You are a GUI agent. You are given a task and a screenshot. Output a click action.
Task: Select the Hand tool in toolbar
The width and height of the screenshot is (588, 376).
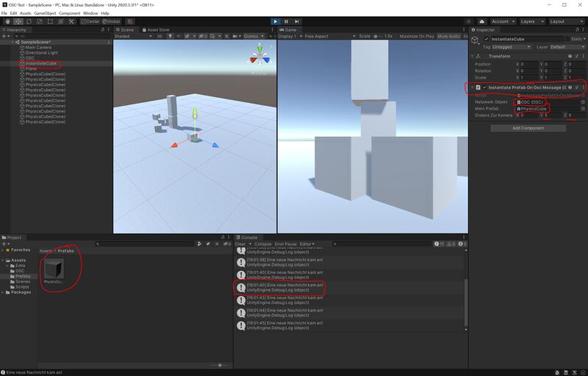(x=7, y=21)
